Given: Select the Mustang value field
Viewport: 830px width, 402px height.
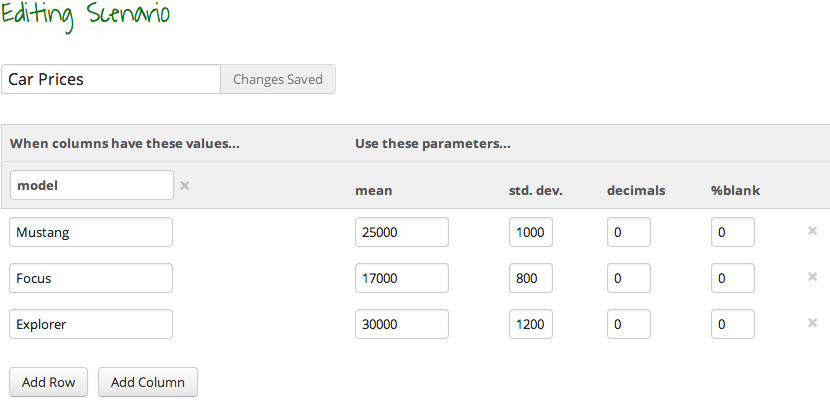Looking at the screenshot, I should (91, 232).
